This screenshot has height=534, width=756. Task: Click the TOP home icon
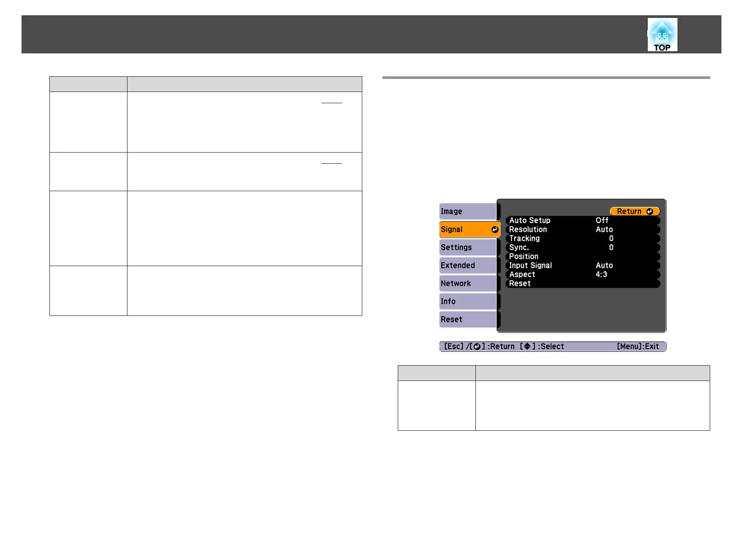pos(662,35)
